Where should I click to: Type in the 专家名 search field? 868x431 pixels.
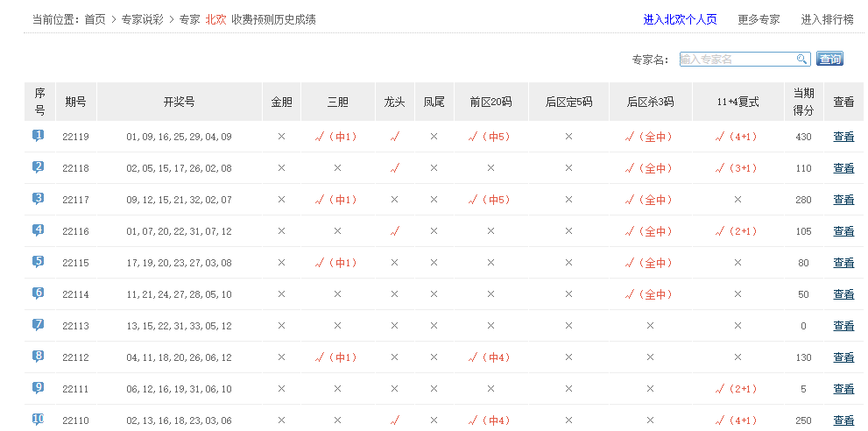[737, 59]
